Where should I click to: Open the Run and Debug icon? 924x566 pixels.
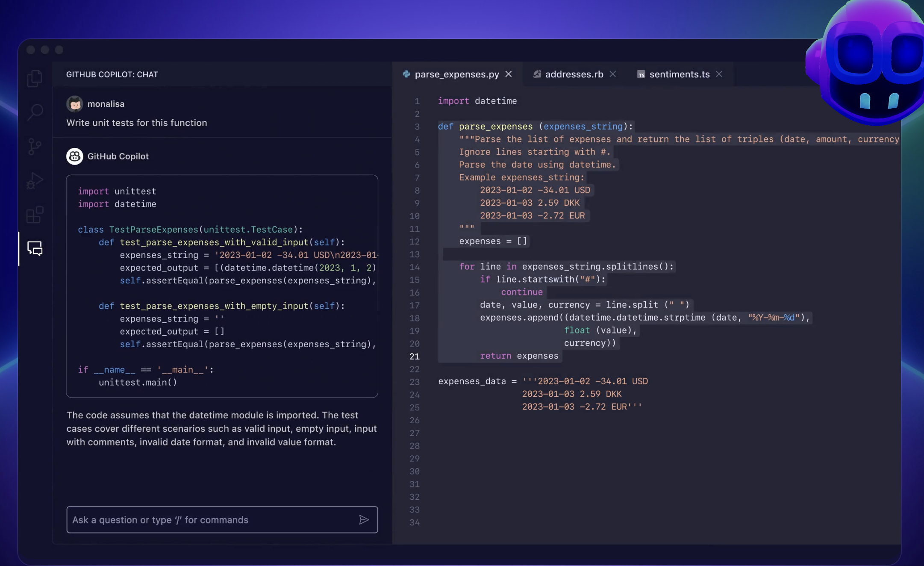(x=35, y=181)
